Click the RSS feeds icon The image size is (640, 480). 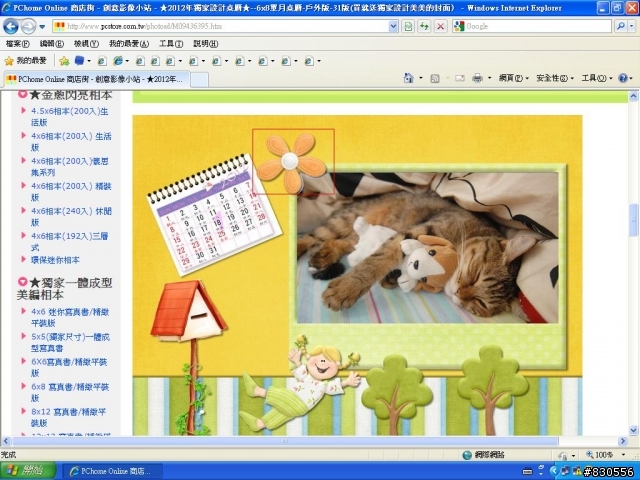[x=435, y=78]
